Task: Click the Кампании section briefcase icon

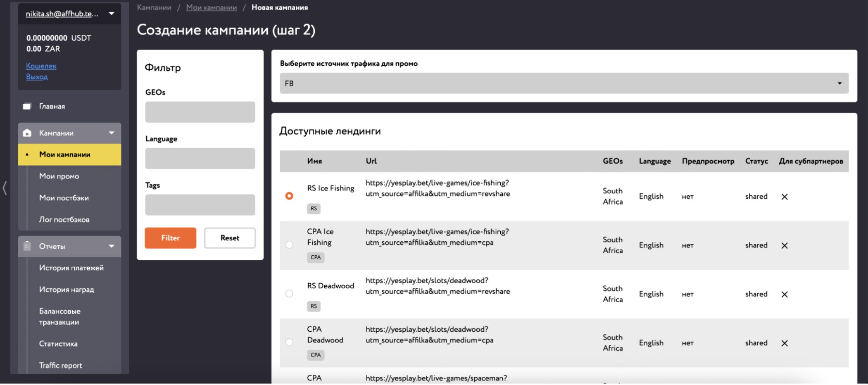Action: coord(27,133)
